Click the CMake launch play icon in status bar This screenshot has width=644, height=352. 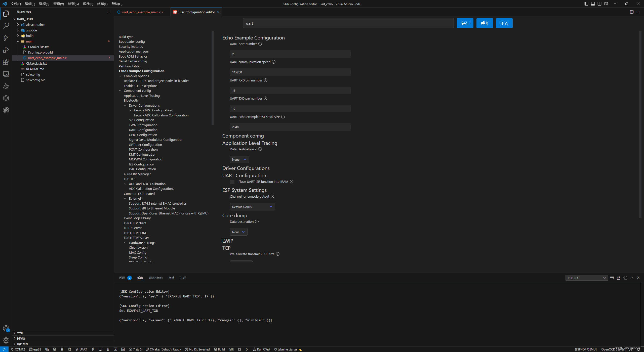coord(247,349)
